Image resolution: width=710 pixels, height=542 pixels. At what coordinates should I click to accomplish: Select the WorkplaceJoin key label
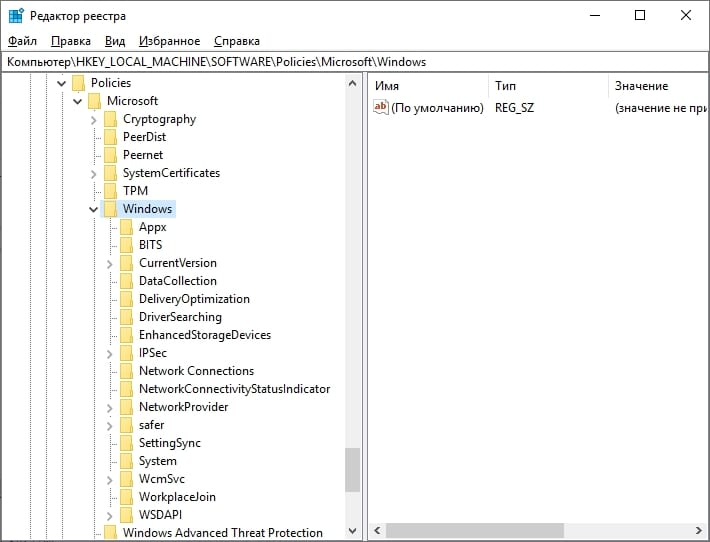point(177,497)
